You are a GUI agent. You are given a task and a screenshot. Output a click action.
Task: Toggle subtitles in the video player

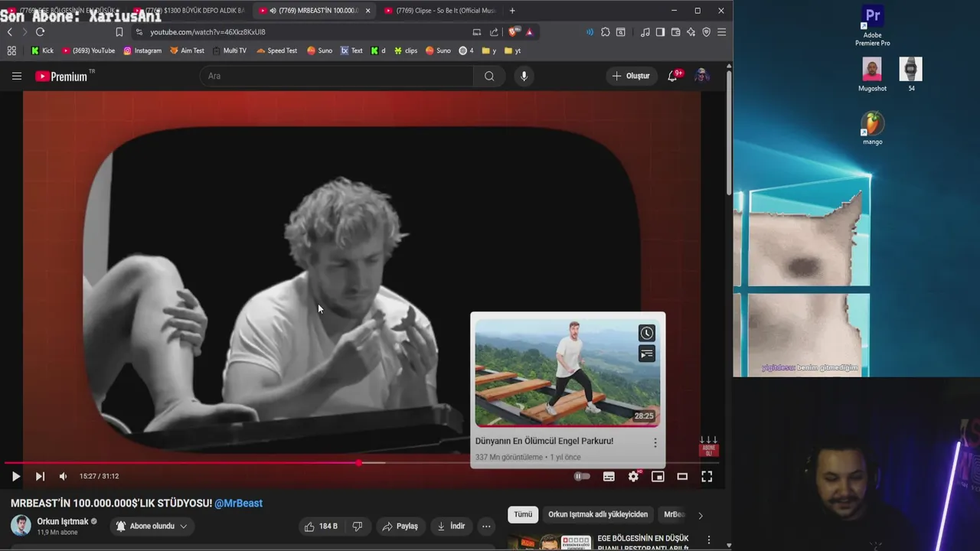coord(609,476)
